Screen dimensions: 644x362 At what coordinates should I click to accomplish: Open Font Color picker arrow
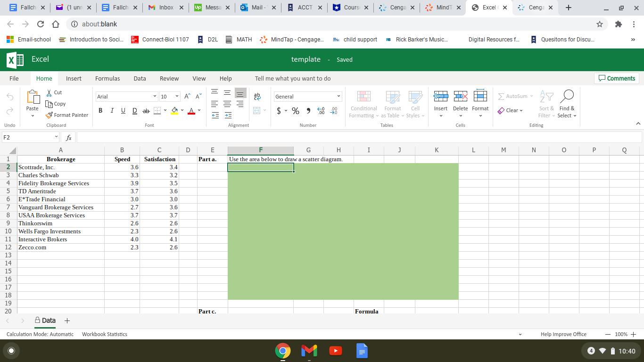pyautogui.click(x=199, y=111)
